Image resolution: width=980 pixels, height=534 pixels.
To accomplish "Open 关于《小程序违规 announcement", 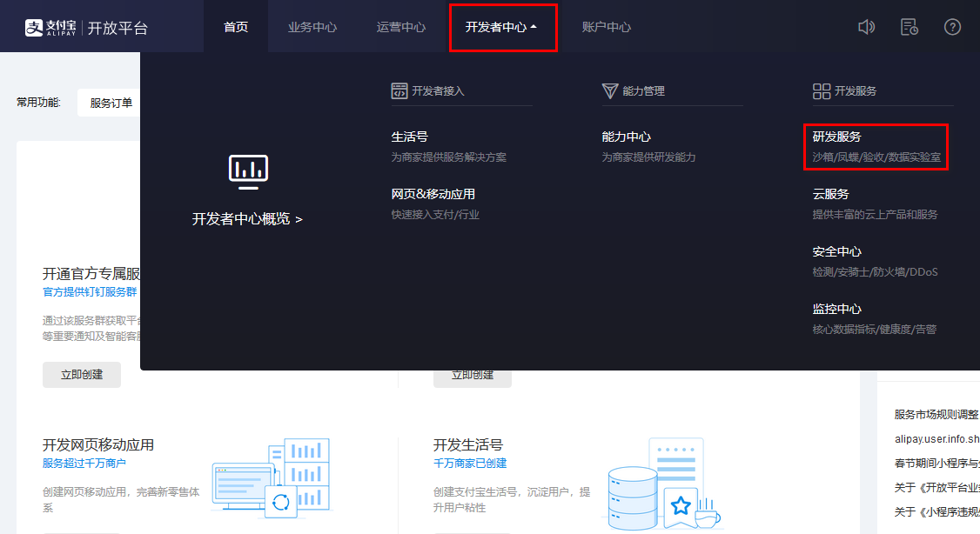I will click(936, 512).
